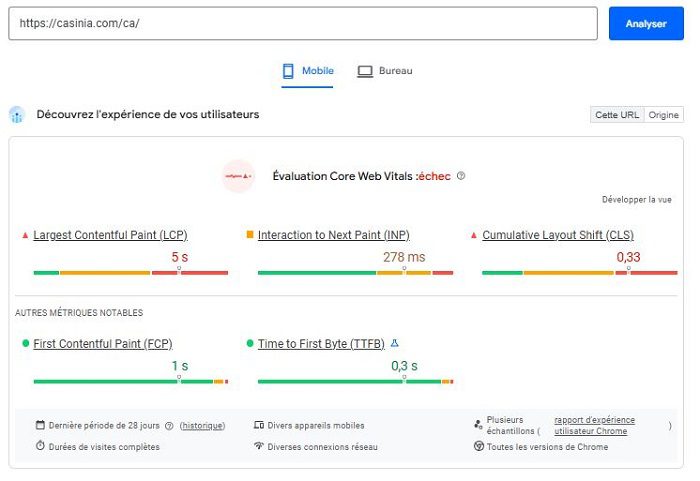Screen dimensions: 700x481
Task: Expand view with Développer la vue
Action: click(x=637, y=200)
